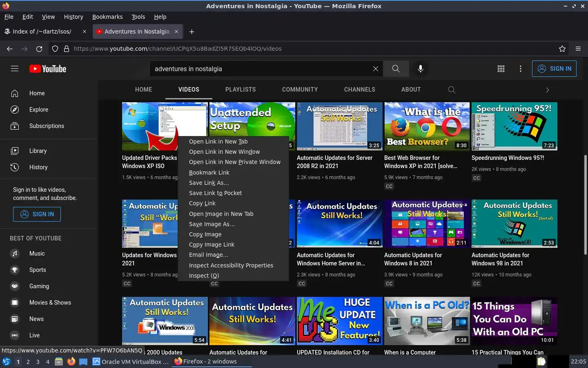Screen dimensions: 588x368
Task: Click sidebar SIGN IN button
Action: (x=37, y=214)
